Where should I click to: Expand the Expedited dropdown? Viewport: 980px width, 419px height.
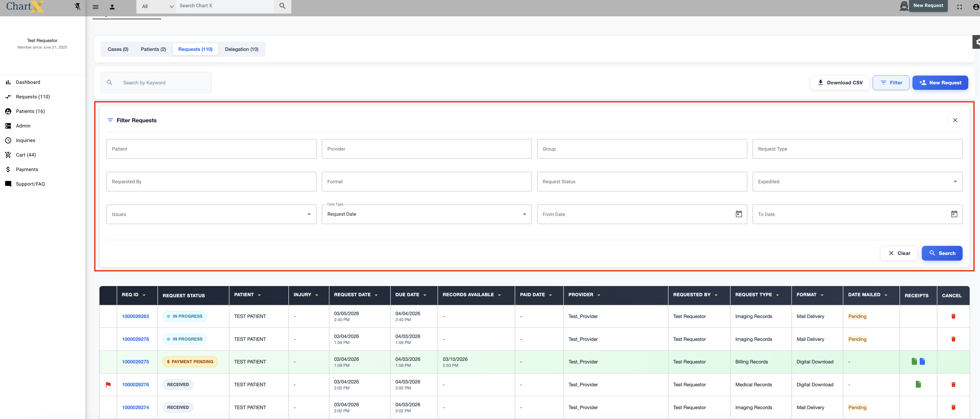(x=955, y=181)
